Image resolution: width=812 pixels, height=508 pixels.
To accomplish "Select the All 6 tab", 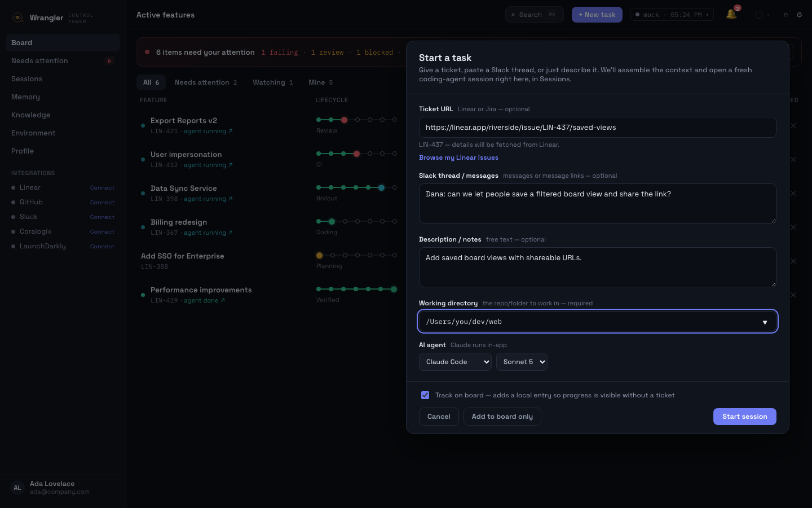I will click(x=151, y=82).
